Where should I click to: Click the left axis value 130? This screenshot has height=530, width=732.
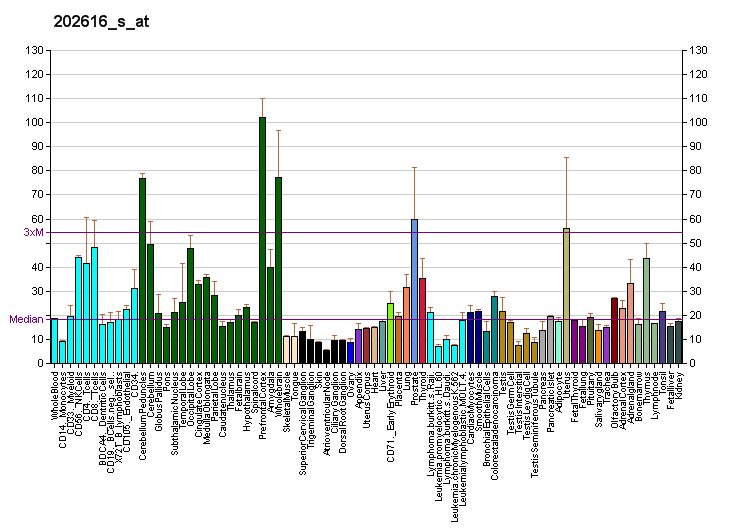tap(35, 50)
